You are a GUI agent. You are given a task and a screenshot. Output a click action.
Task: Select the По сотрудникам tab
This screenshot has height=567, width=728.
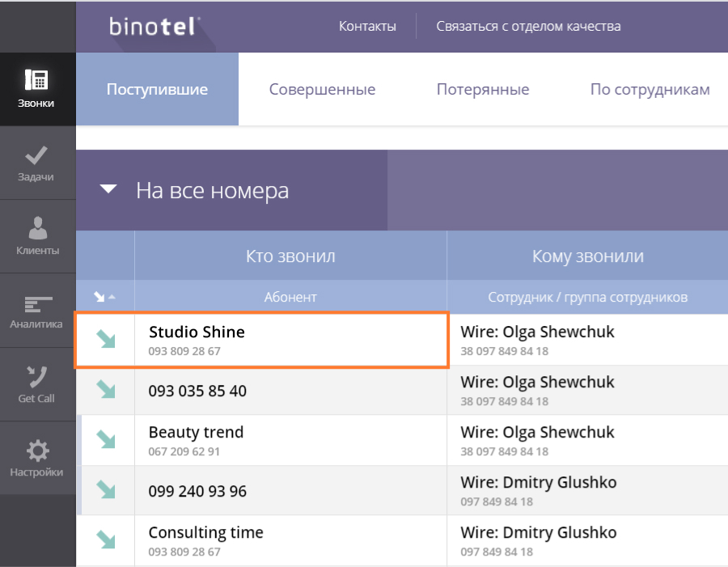coord(650,90)
